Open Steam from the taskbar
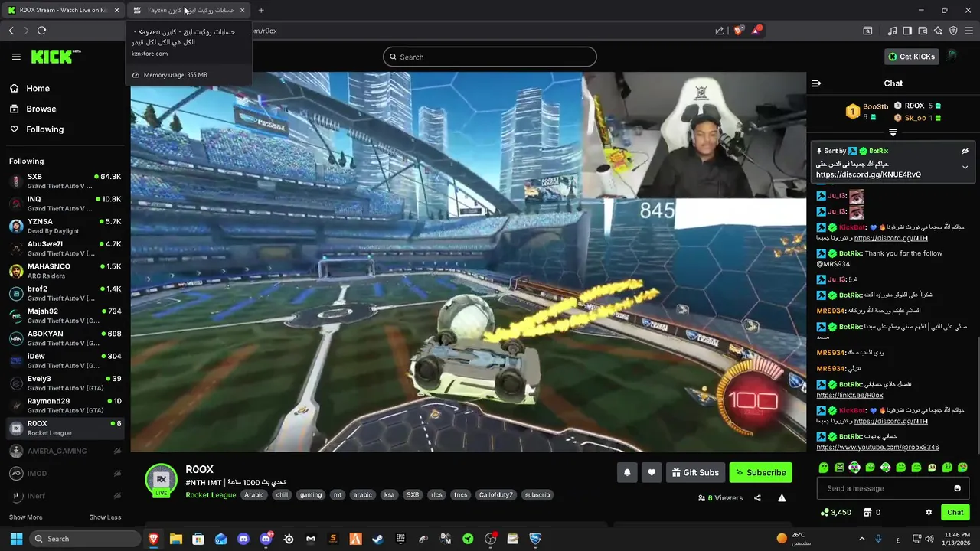 pos(377,539)
